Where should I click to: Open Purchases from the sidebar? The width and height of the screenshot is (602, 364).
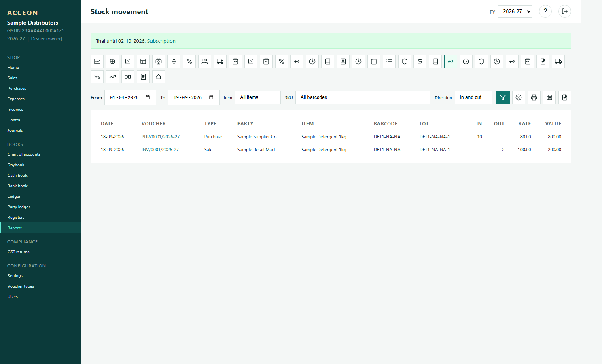coord(40,88)
